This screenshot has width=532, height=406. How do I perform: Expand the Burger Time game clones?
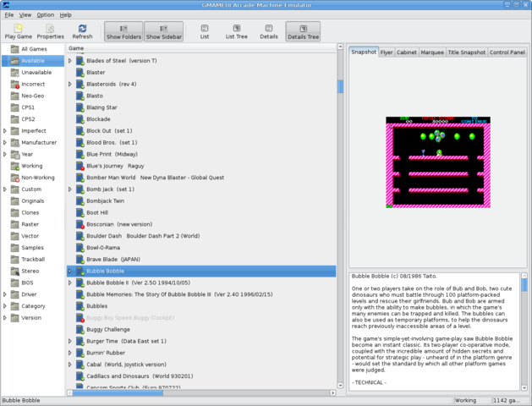click(70, 341)
